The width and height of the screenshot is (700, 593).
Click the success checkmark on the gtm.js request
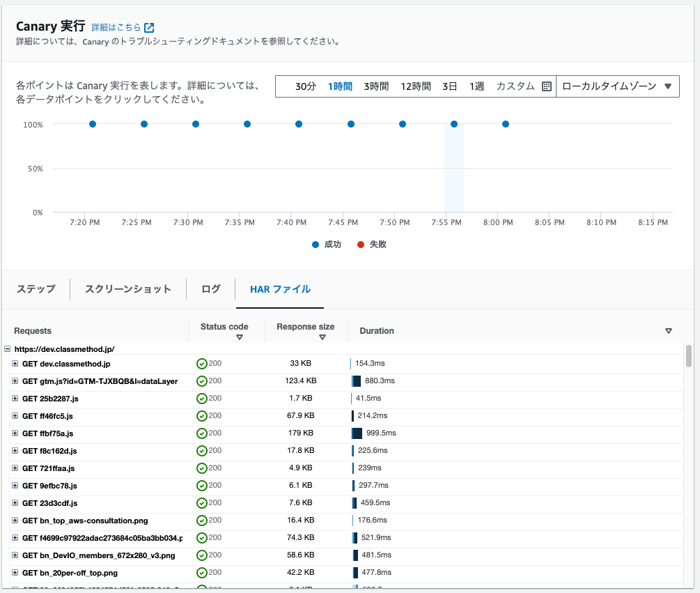[x=203, y=380]
